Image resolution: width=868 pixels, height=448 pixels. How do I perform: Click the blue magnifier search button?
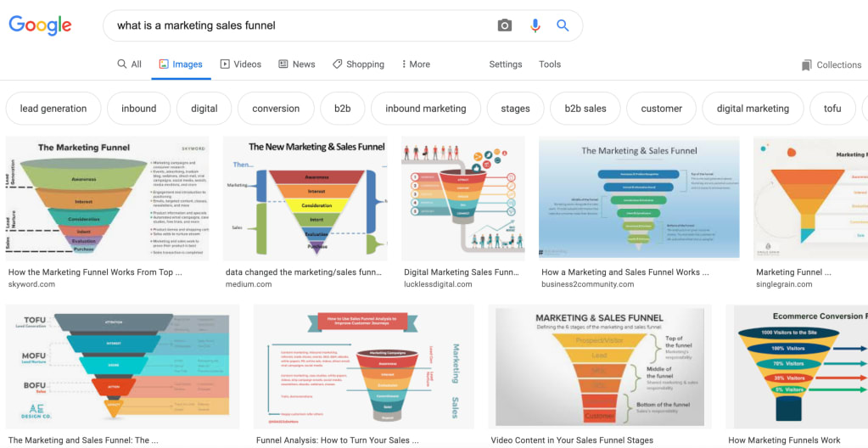click(563, 25)
